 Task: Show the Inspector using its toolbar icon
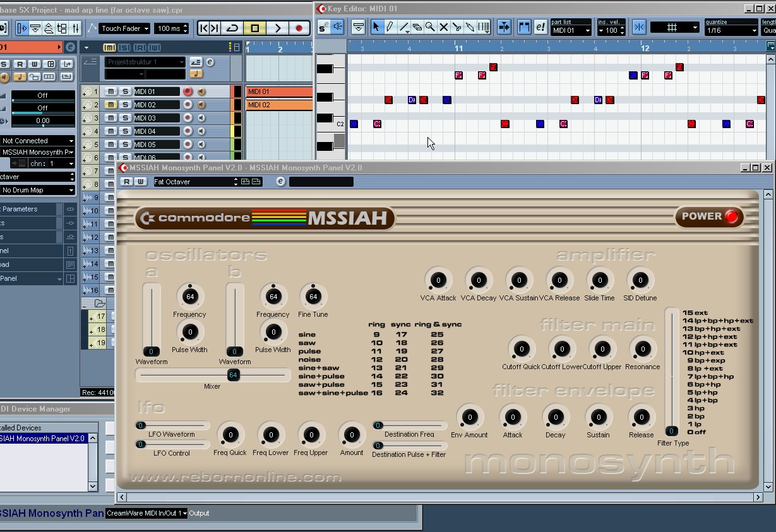[22, 28]
